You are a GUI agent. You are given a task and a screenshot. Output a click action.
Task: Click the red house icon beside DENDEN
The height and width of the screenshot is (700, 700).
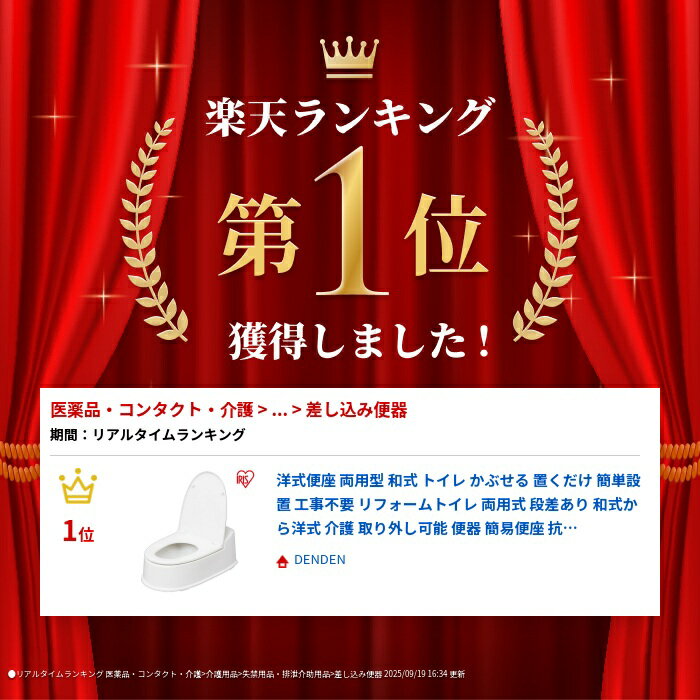click(x=282, y=561)
